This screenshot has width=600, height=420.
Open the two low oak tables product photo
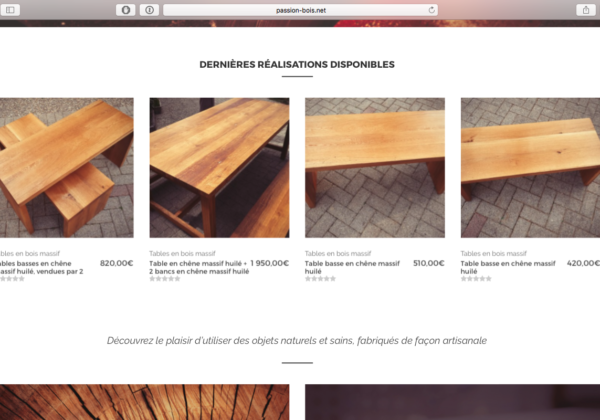click(67, 168)
